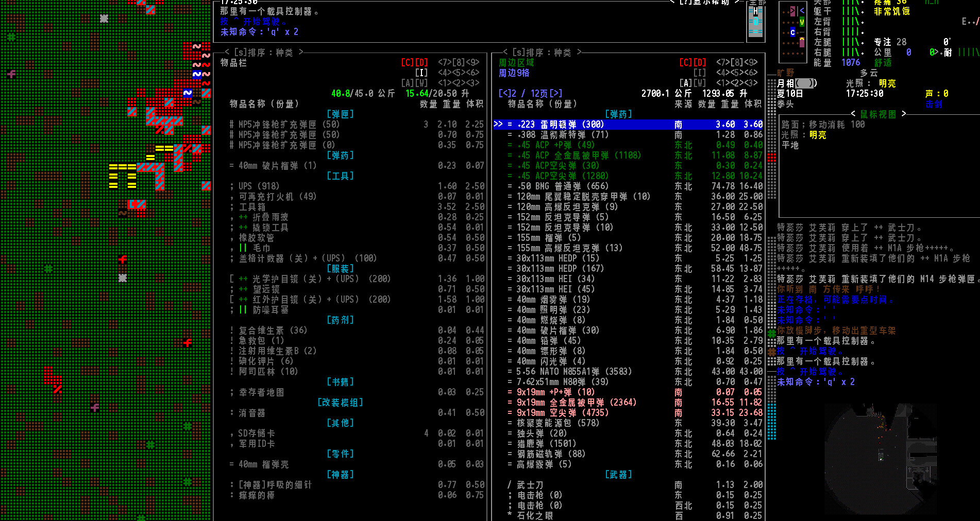Viewport: 980px width, 521px height.
Task: Select 武士刀 in weapons list
Action: (x=628, y=485)
